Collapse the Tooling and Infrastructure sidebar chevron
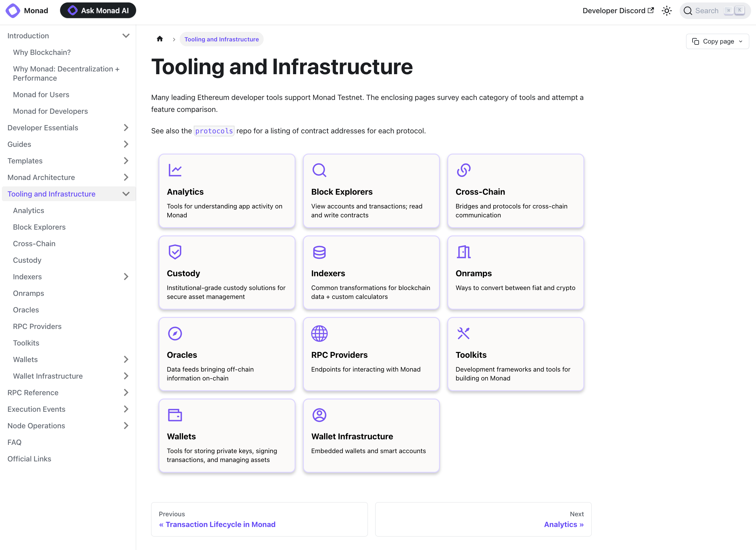Screen dimensions: 756x550 126,194
